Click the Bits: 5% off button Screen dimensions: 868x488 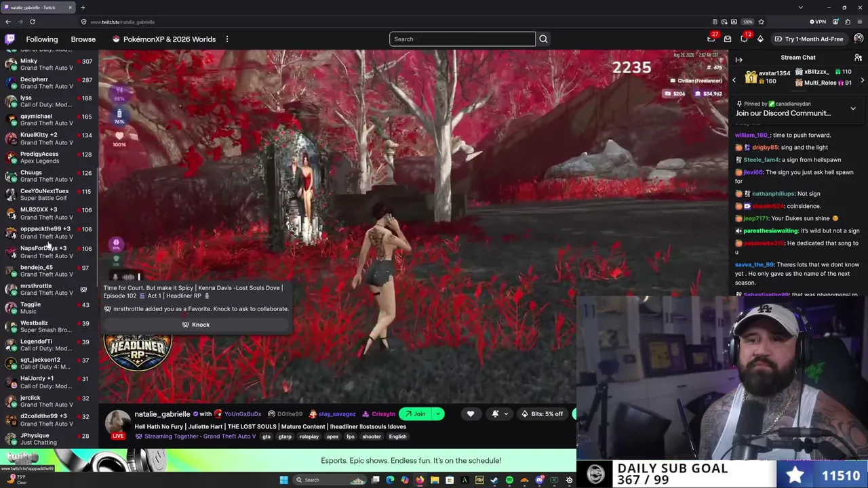point(542,414)
